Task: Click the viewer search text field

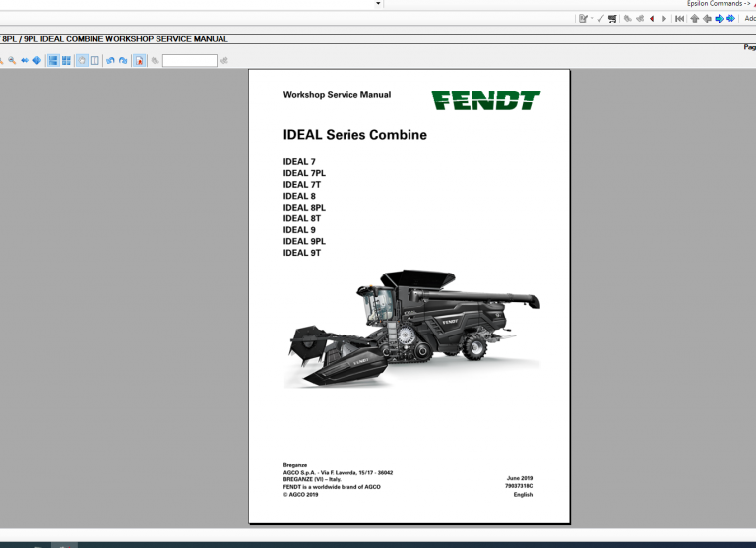Action: [x=189, y=60]
